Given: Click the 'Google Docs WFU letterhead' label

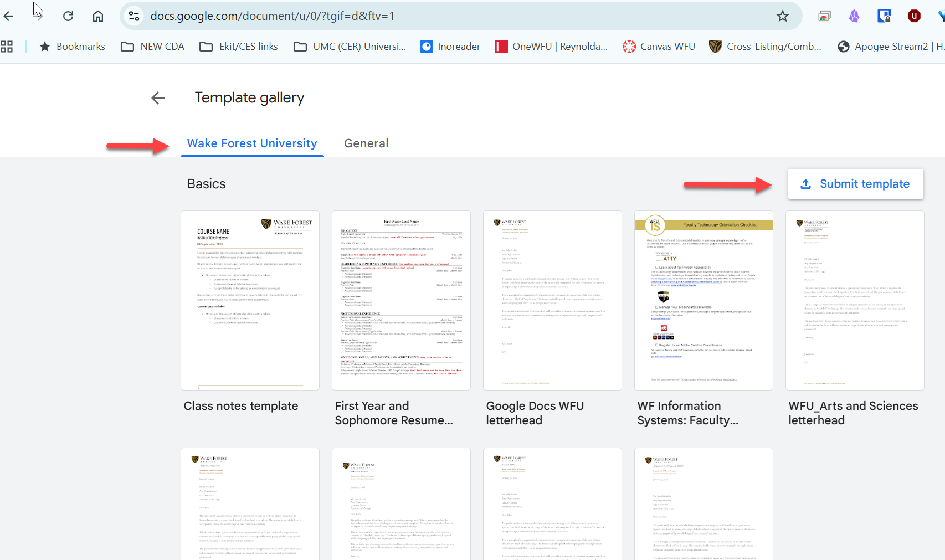Looking at the screenshot, I should click(x=535, y=413).
